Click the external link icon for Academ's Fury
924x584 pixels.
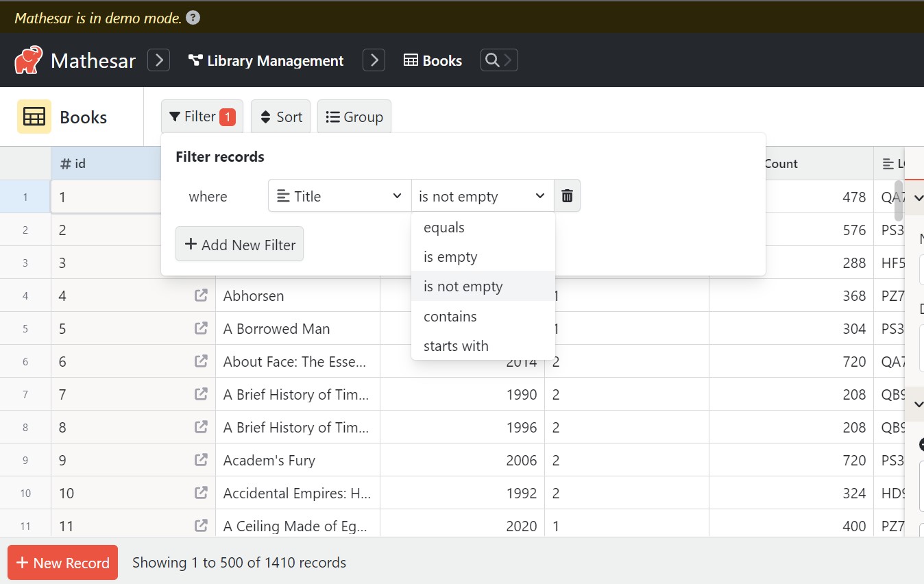click(x=201, y=460)
